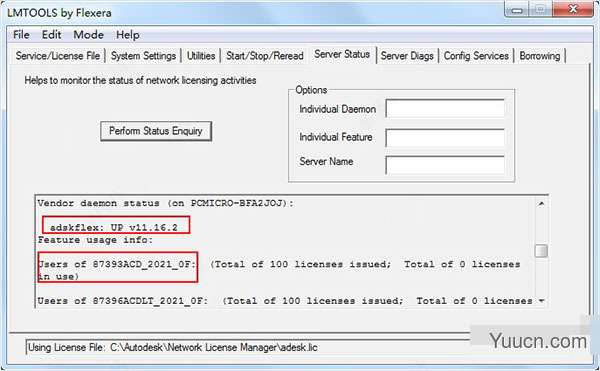Open the Edit menu

click(x=51, y=35)
